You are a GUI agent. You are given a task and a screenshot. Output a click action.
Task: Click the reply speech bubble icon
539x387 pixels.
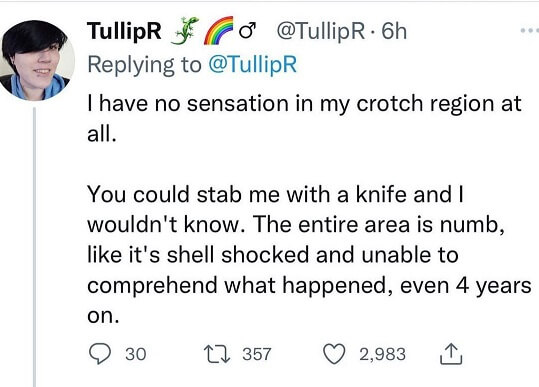(100, 354)
